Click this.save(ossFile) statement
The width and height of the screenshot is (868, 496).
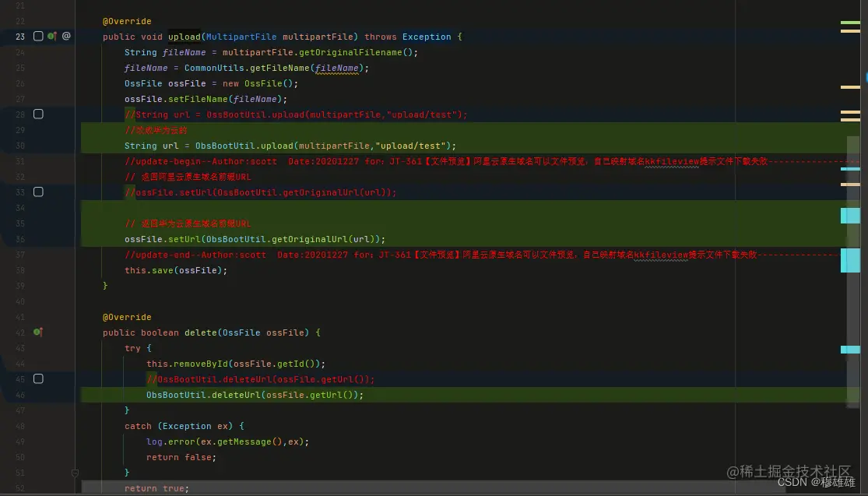click(176, 270)
